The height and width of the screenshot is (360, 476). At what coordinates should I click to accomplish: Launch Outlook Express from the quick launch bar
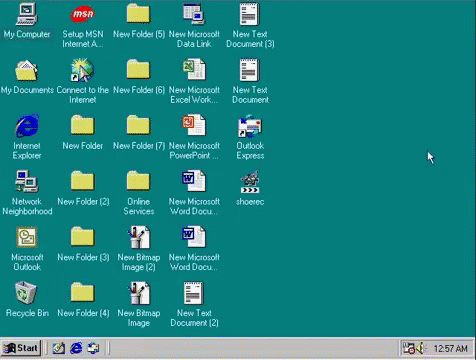pos(93,348)
